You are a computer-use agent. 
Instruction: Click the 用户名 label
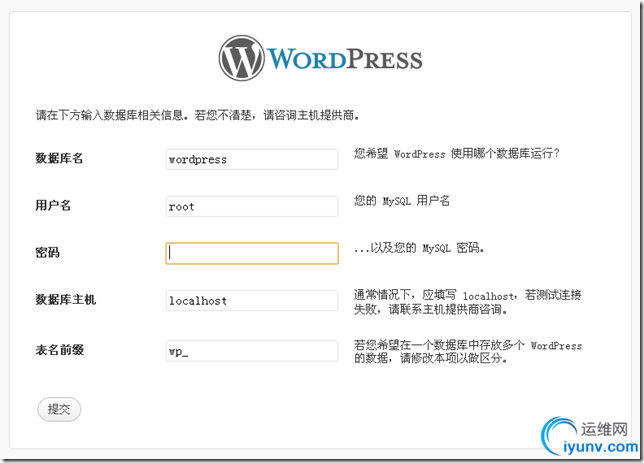53,205
